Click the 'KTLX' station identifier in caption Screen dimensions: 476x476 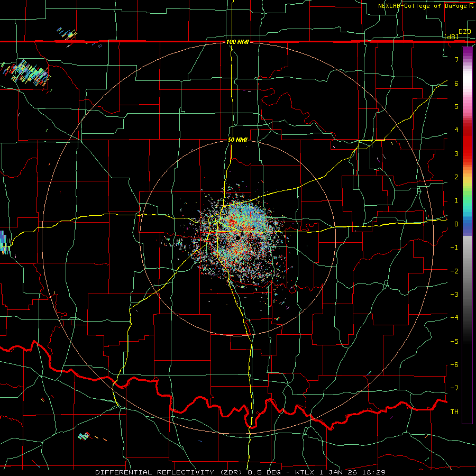tap(305, 472)
